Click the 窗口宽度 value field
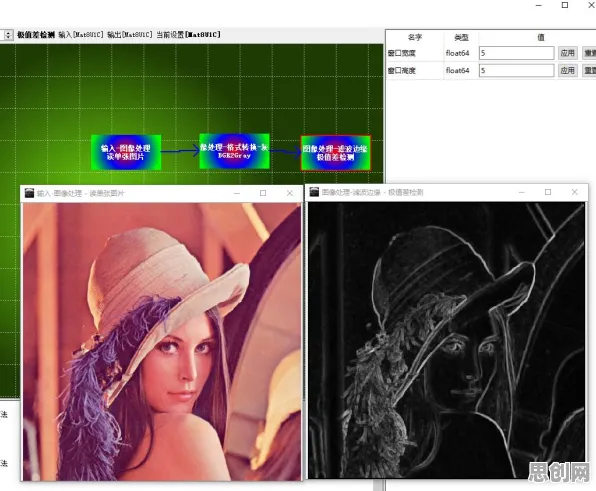The image size is (596, 491). pyautogui.click(x=516, y=53)
